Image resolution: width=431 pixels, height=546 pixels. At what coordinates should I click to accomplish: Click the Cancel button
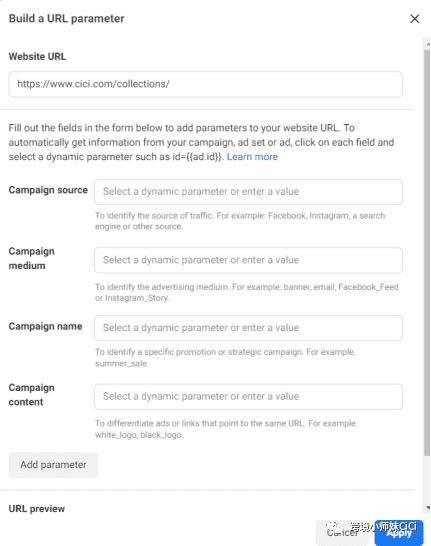click(343, 533)
